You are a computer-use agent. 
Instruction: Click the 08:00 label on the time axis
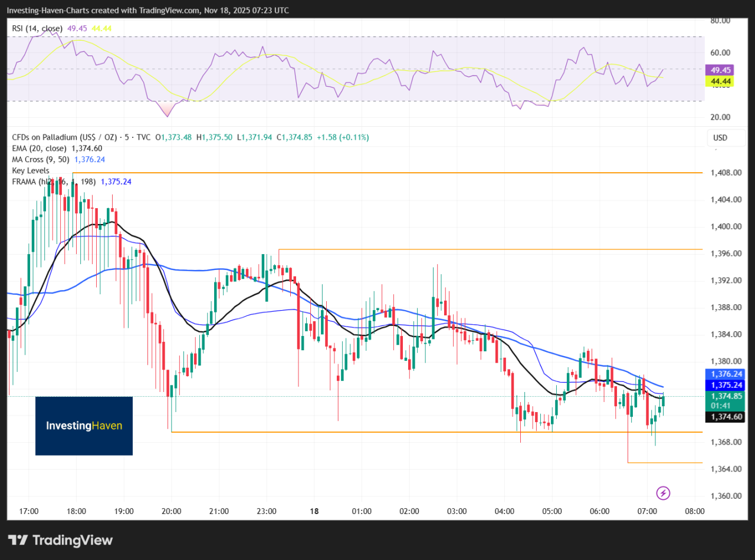695,511
